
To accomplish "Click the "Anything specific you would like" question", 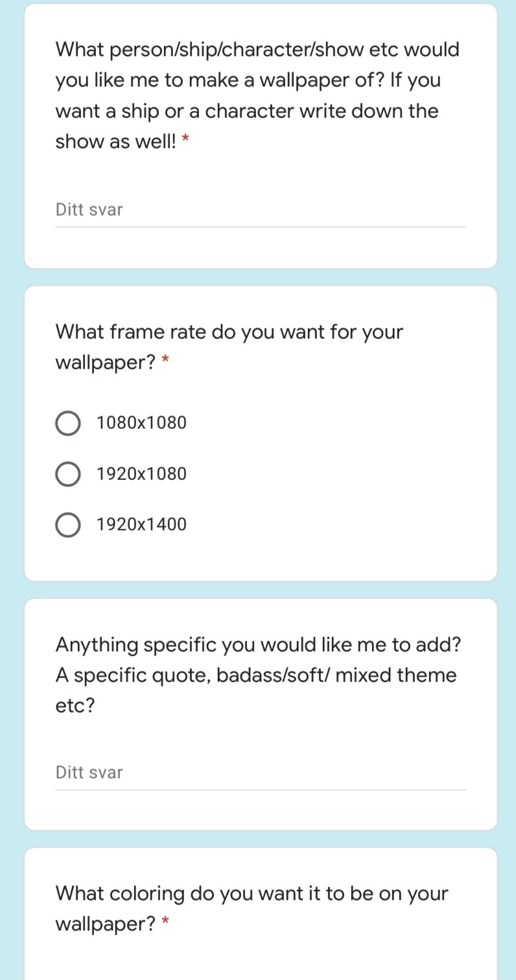I will pos(258,645).
